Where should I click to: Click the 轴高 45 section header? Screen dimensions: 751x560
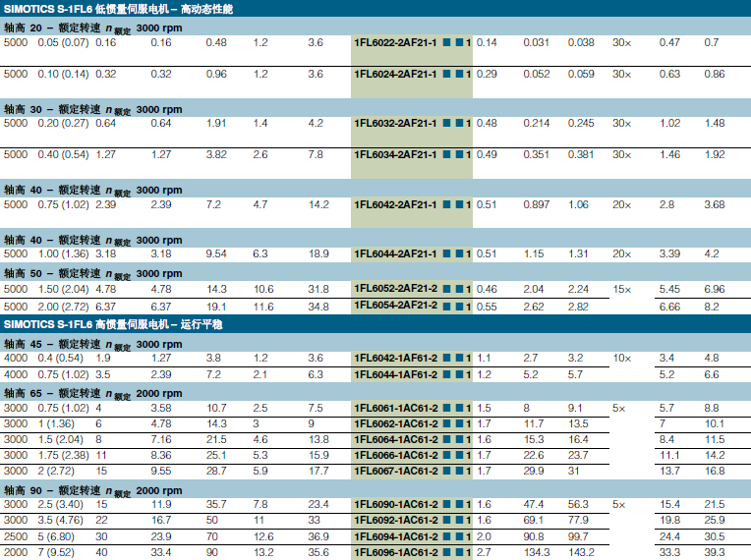[x=375, y=343]
